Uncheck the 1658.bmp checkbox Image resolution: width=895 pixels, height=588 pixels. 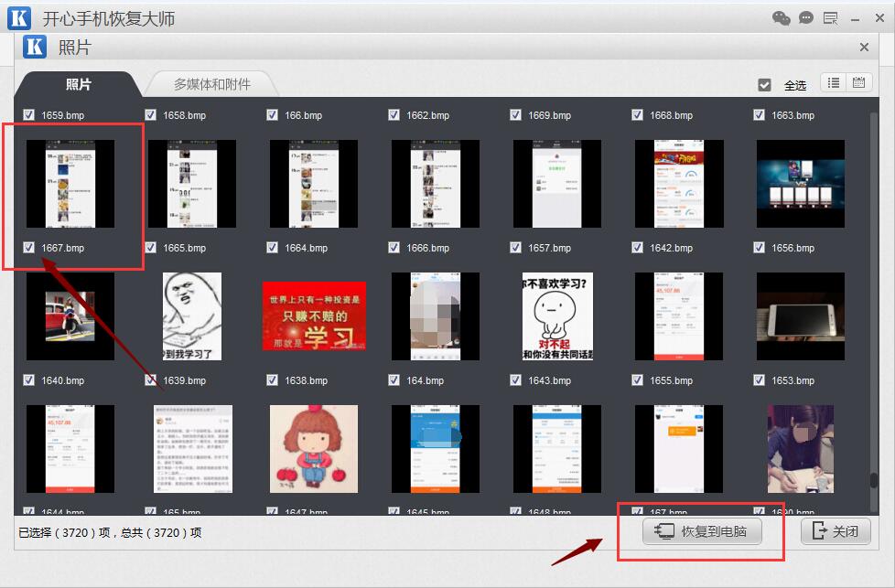coord(151,114)
